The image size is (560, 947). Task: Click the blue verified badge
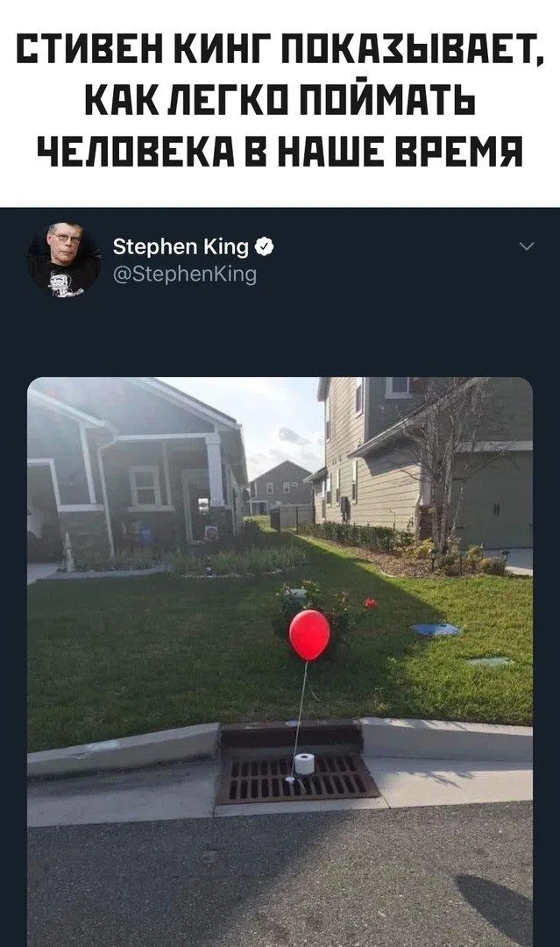coord(265,246)
